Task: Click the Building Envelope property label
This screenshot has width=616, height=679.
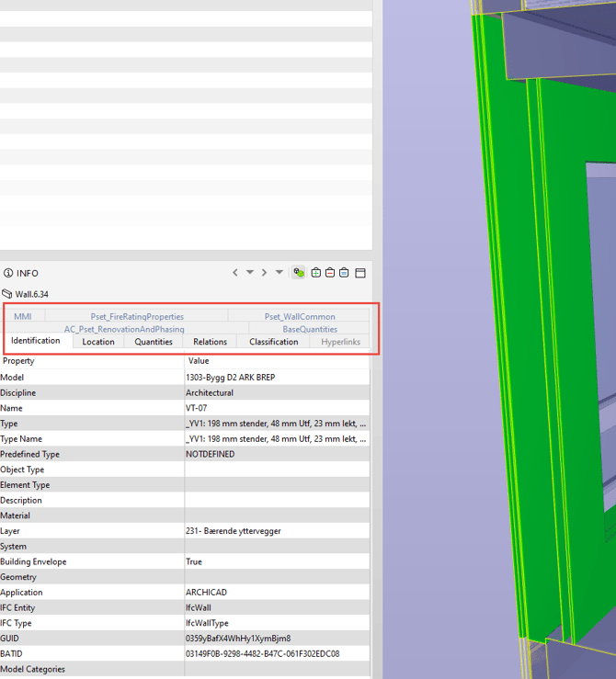Action: pyautogui.click(x=33, y=561)
